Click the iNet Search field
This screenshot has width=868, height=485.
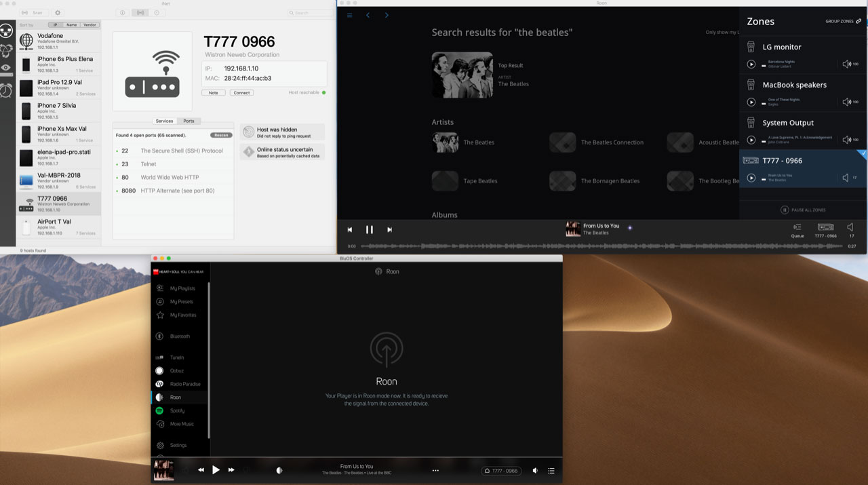[311, 13]
